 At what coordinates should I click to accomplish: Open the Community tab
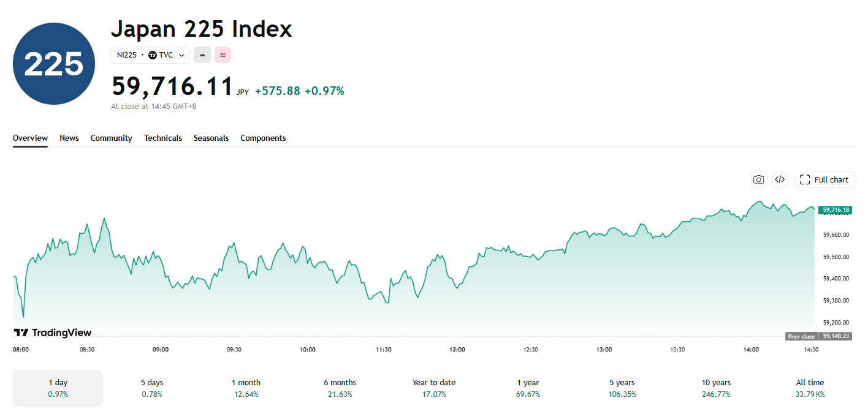tap(112, 138)
